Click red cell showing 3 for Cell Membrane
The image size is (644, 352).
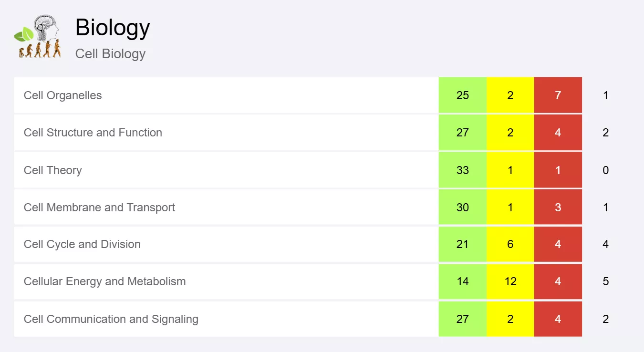click(558, 207)
